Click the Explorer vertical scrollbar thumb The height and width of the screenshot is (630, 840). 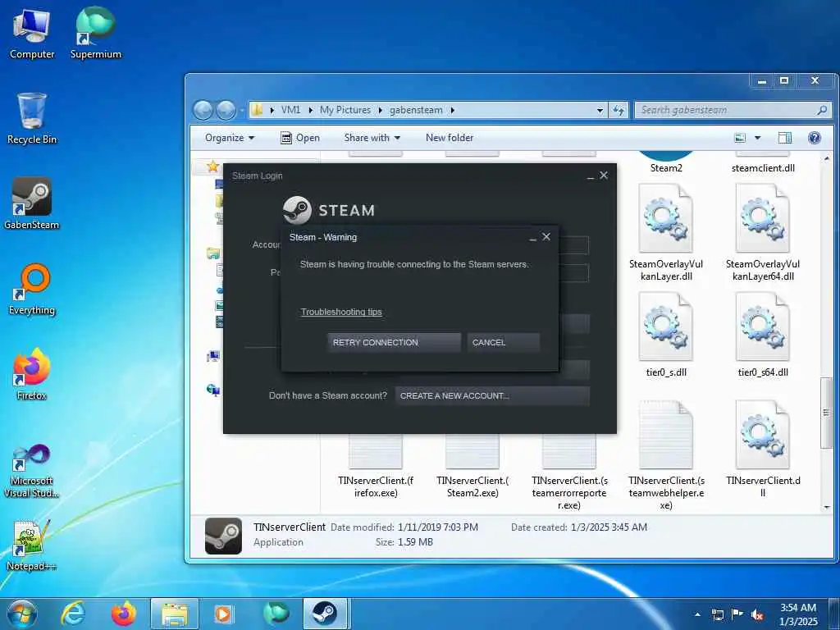(826, 413)
